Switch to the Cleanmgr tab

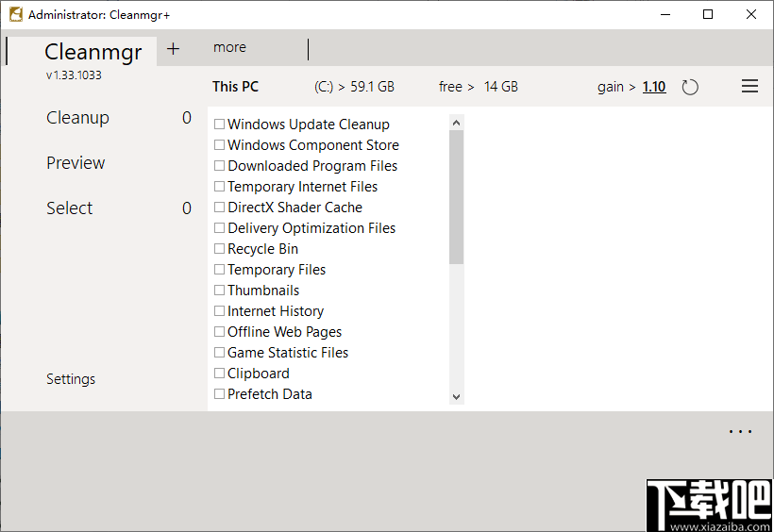coord(93,51)
